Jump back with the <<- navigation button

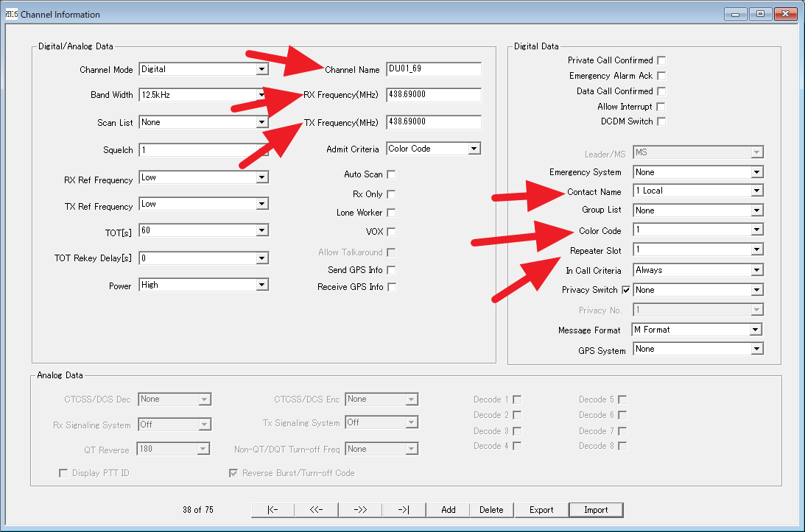pyautogui.click(x=317, y=510)
